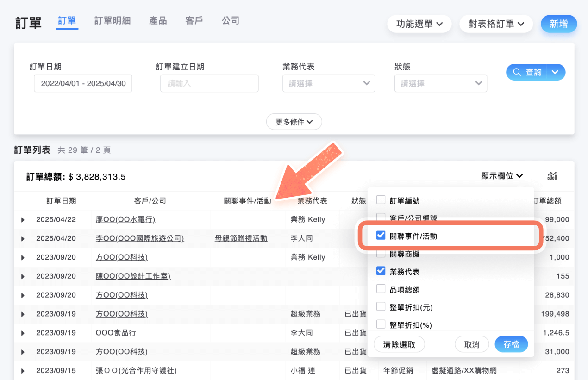Check the 品項總額 checkbox
Screen dimensions: 588x380
pyautogui.click(x=381, y=289)
